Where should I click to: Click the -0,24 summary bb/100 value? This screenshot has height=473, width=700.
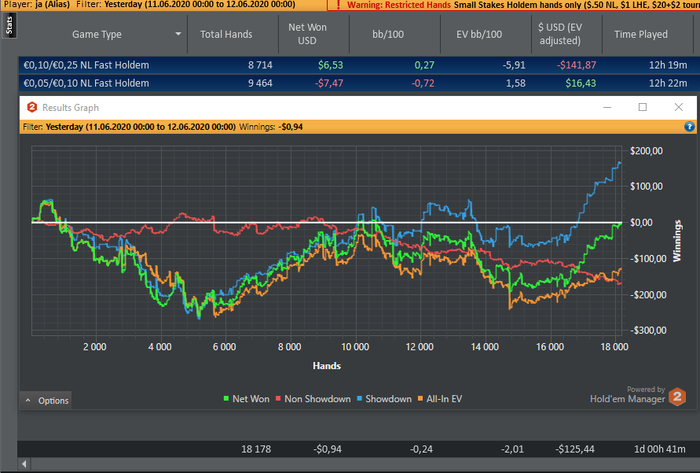(x=421, y=449)
